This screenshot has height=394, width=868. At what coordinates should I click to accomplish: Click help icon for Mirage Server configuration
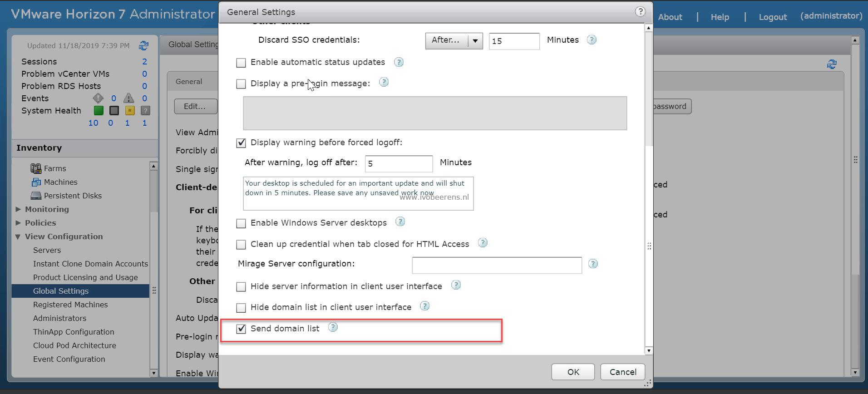coord(593,264)
